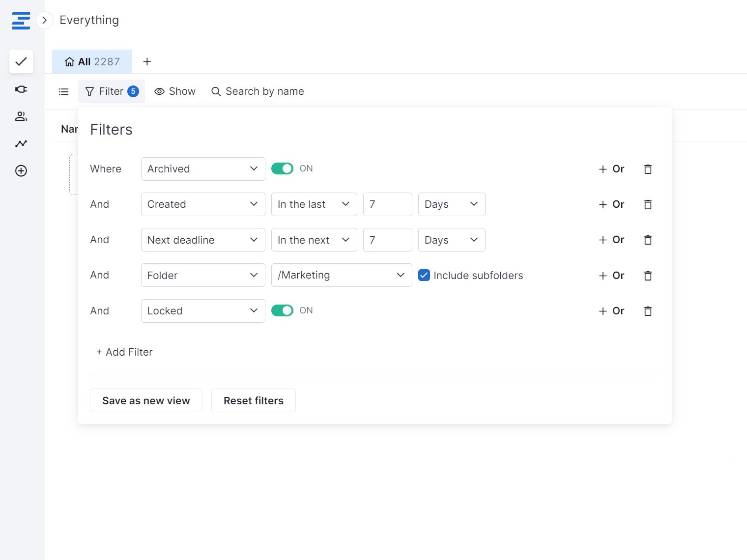Viewport: 747px width, 560px height.
Task: Delete the Archived filter with trash icon
Action: 648,169
